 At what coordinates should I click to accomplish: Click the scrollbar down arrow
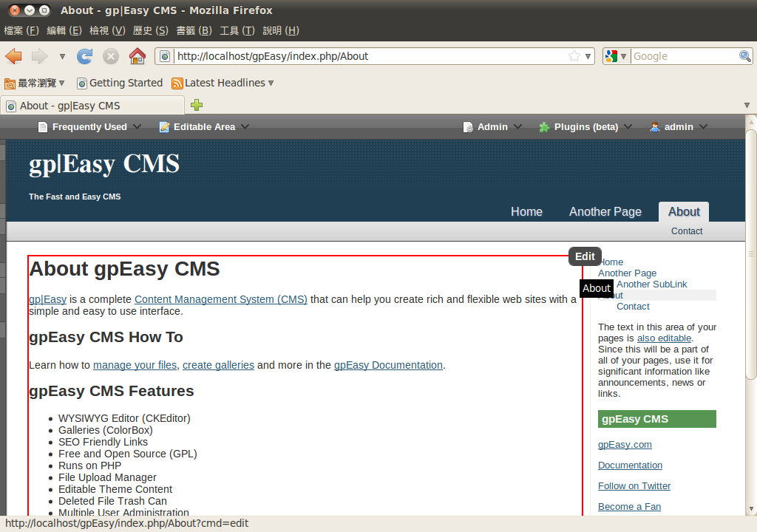pyautogui.click(x=751, y=509)
